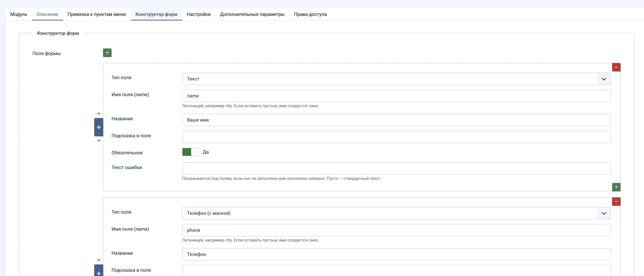644x276 pixels.
Task: Add field after the 'name' block
Action: (x=616, y=187)
